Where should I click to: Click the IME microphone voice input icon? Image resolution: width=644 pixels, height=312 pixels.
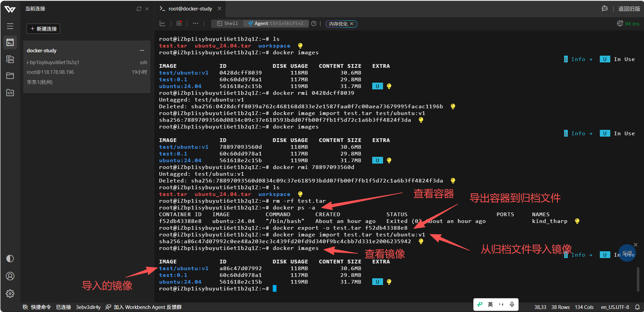tap(512, 304)
